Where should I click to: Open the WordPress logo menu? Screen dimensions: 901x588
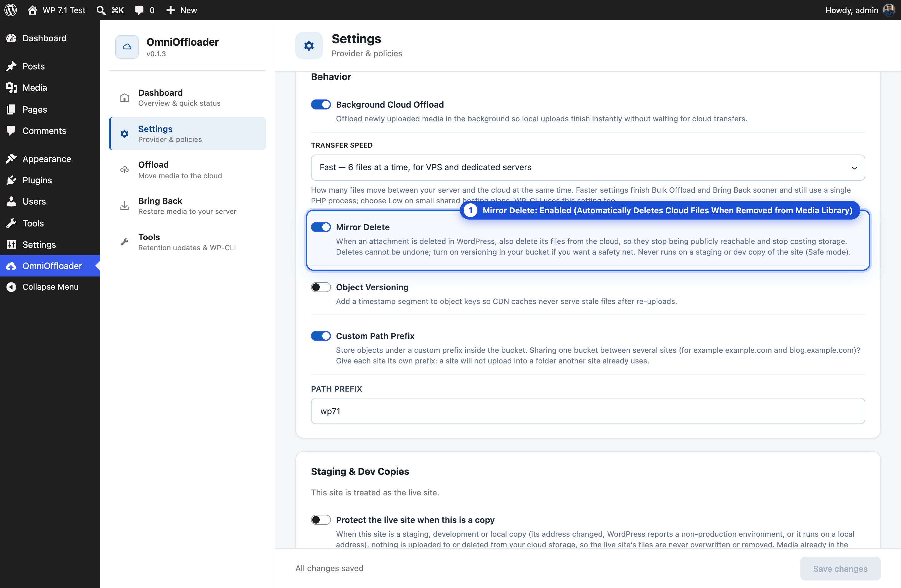[x=11, y=10]
